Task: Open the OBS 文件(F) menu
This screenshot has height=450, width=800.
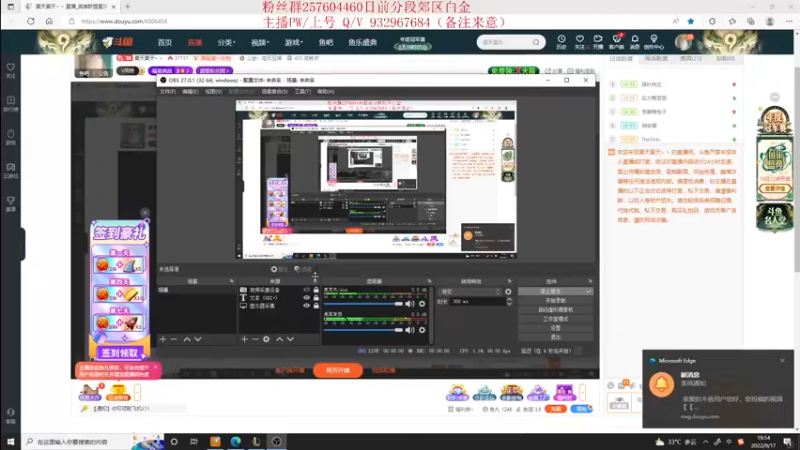Action: [167, 92]
